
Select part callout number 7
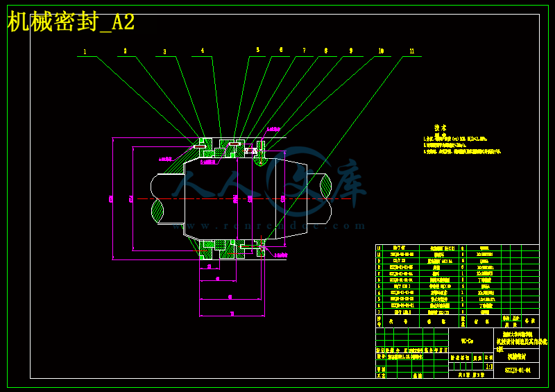(304, 51)
